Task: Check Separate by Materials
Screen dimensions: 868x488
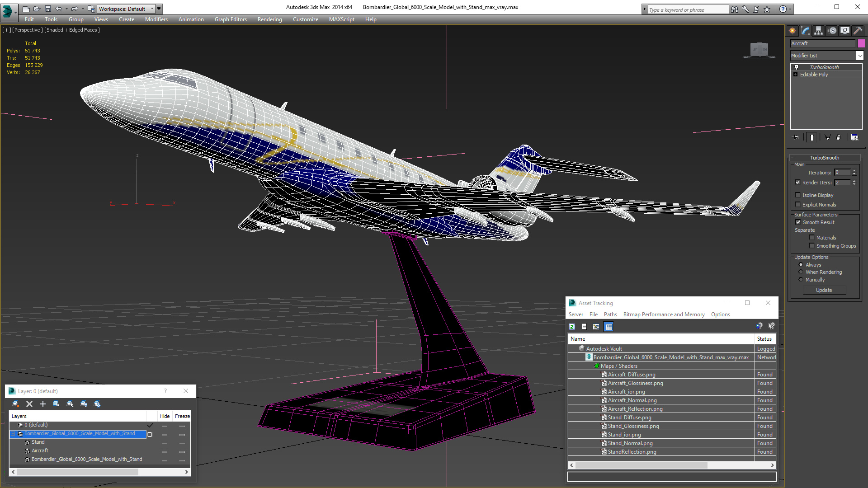Action: point(811,238)
